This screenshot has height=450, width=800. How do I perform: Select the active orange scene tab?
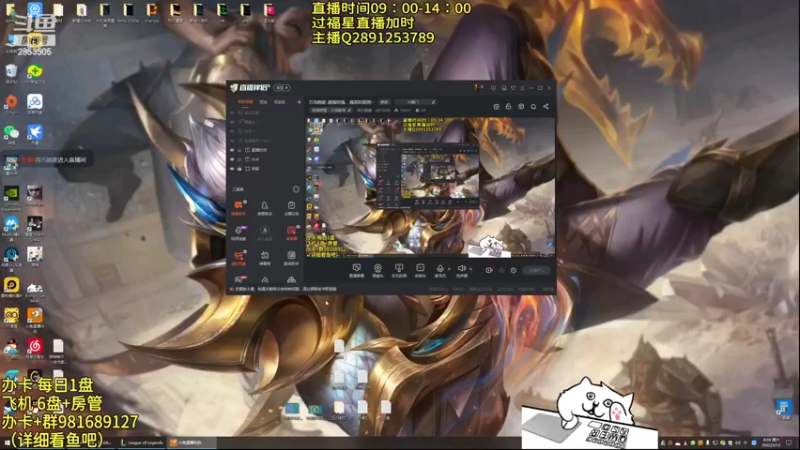pos(245,102)
